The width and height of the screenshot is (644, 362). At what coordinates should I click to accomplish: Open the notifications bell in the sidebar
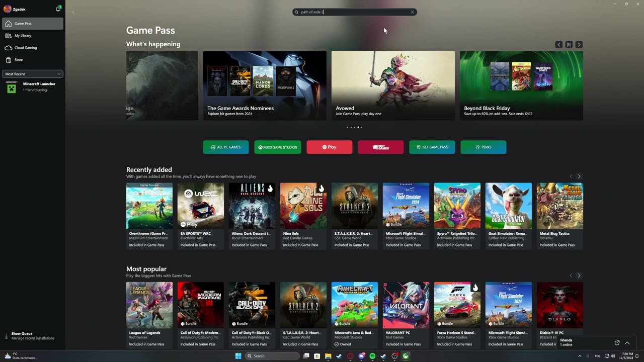pos(58,9)
